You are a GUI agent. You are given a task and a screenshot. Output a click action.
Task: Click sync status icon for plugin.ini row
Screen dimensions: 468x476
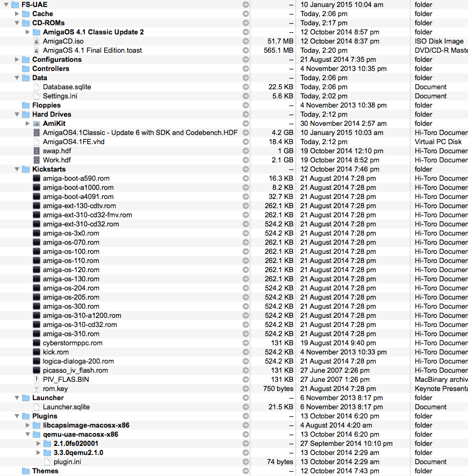tap(246, 461)
